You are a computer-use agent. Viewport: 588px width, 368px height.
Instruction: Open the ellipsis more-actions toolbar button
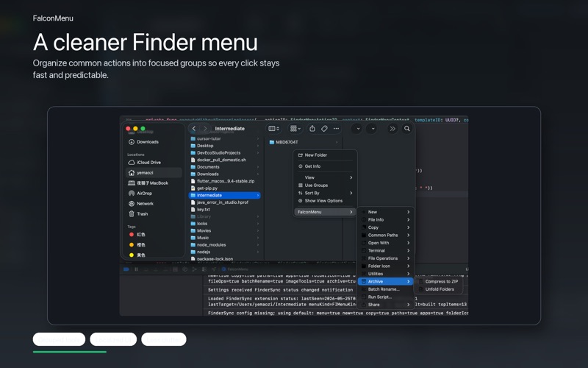pyautogui.click(x=337, y=128)
